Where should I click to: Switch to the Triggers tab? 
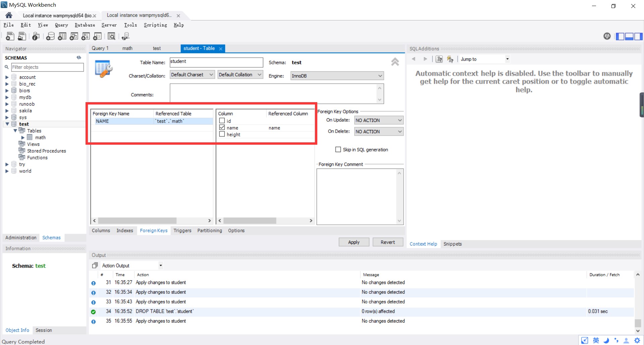click(x=182, y=230)
